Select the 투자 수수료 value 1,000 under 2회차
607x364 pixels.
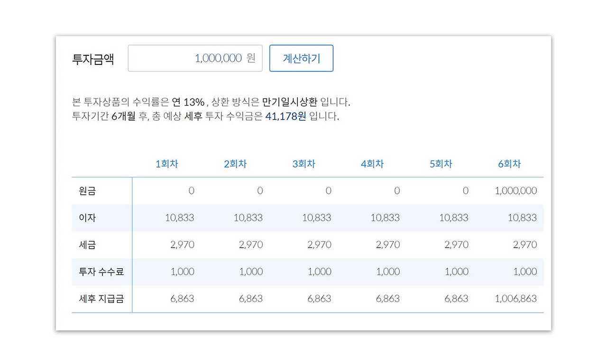251,272
